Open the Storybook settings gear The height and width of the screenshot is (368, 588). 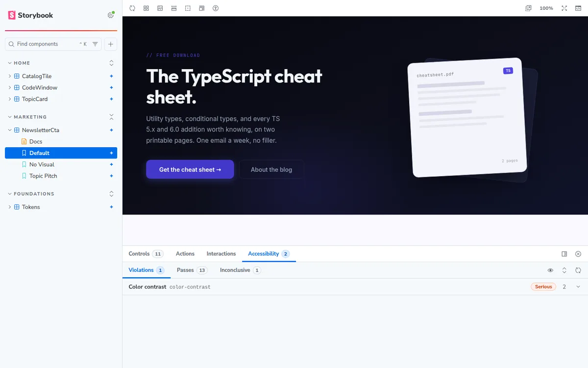coord(111,15)
